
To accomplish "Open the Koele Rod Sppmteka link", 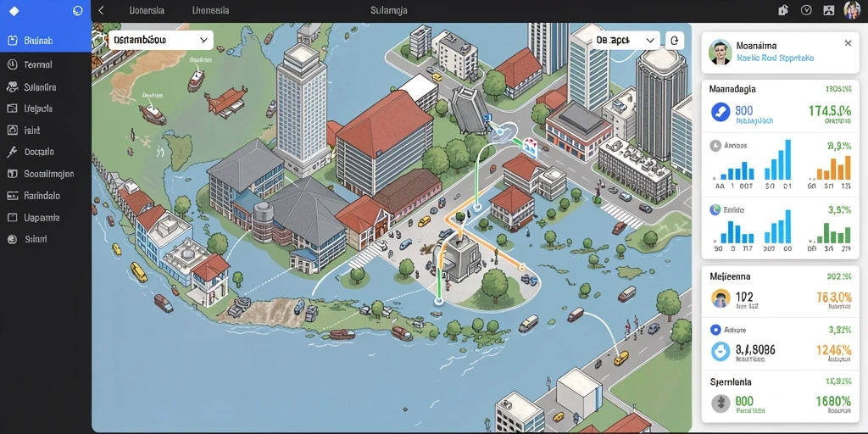I will tap(776, 58).
